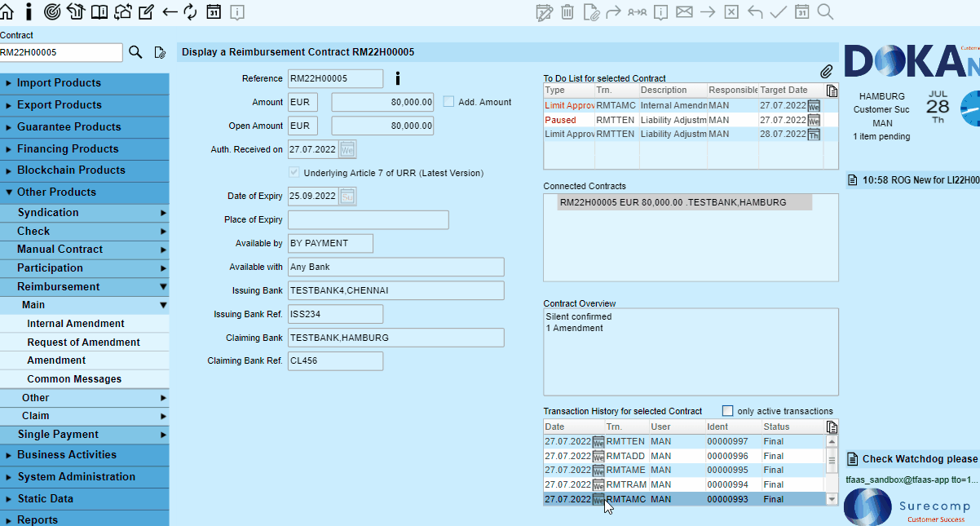980x526 pixels.
Task: Click the Transaction History scrollbar down arrow
Action: (832, 499)
